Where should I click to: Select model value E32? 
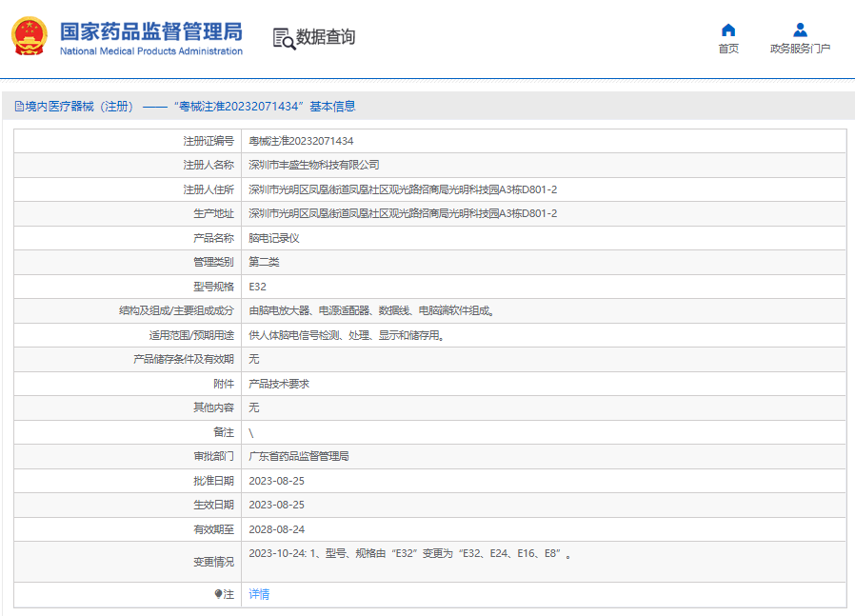pyautogui.click(x=257, y=287)
